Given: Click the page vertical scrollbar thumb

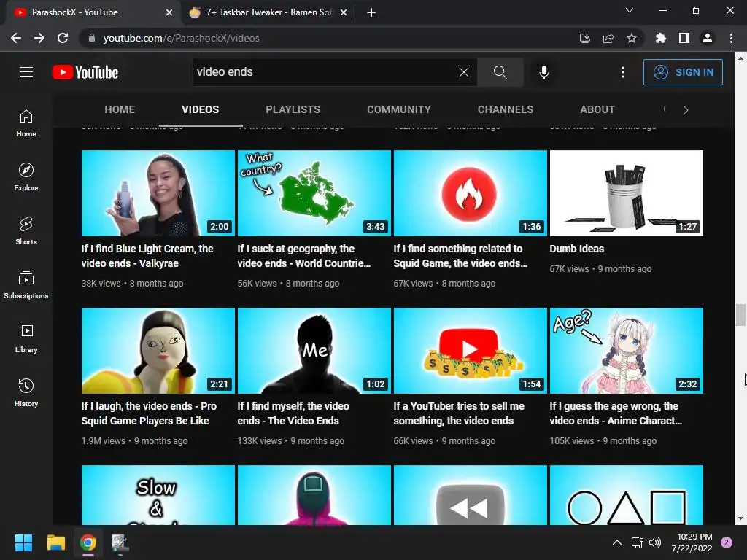Looking at the screenshot, I should click(740, 315).
